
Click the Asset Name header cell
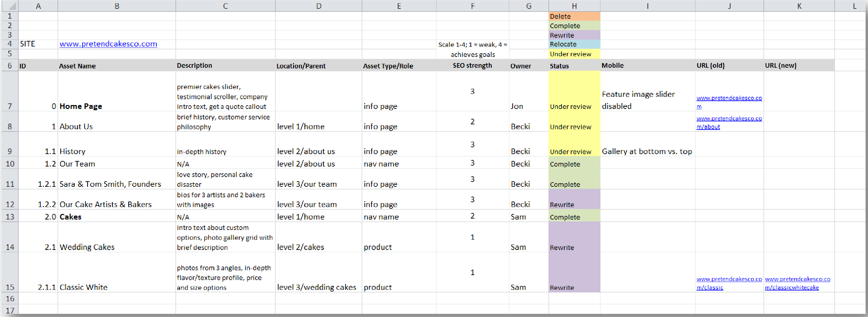click(117, 65)
